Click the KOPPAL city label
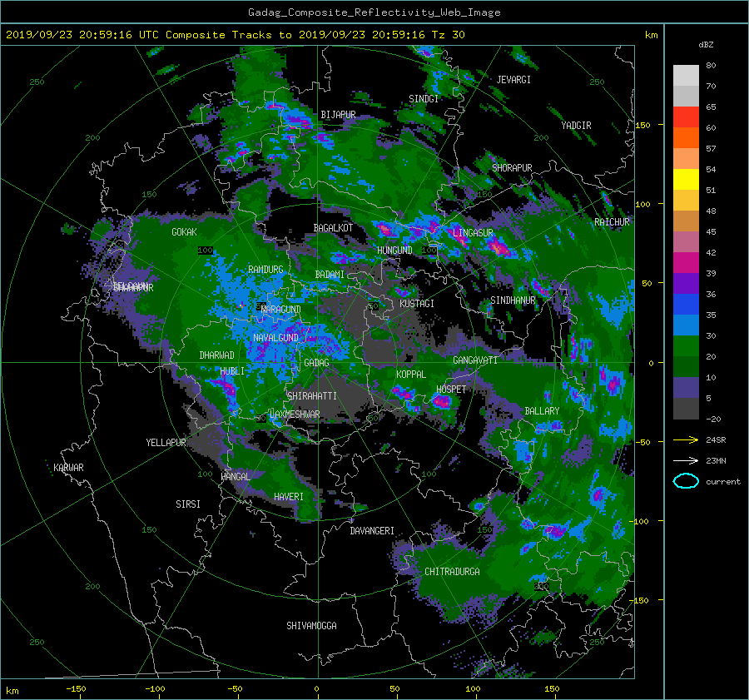This screenshot has width=749, height=700. [411, 374]
